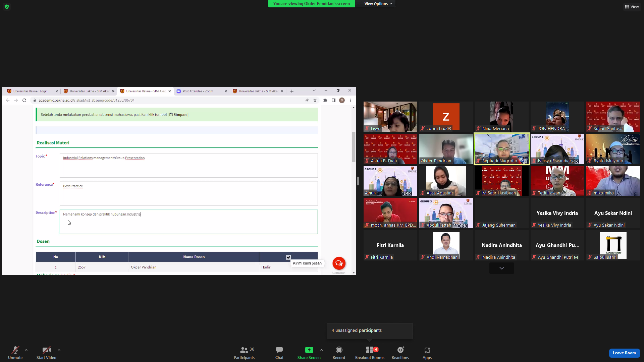Switch to the last Universitas Bakrie SIM tab
The height and width of the screenshot is (362, 644).
pyautogui.click(x=258, y=91)
